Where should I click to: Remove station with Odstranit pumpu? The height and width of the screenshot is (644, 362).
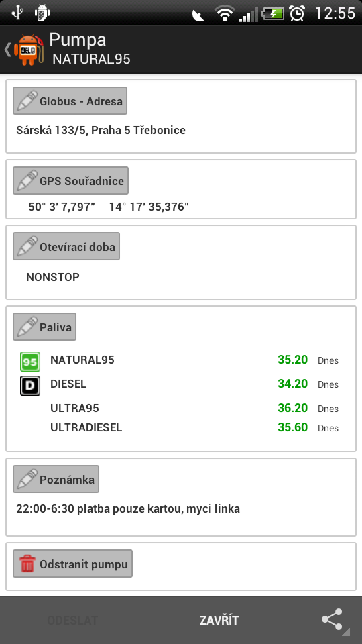(72, 563)
